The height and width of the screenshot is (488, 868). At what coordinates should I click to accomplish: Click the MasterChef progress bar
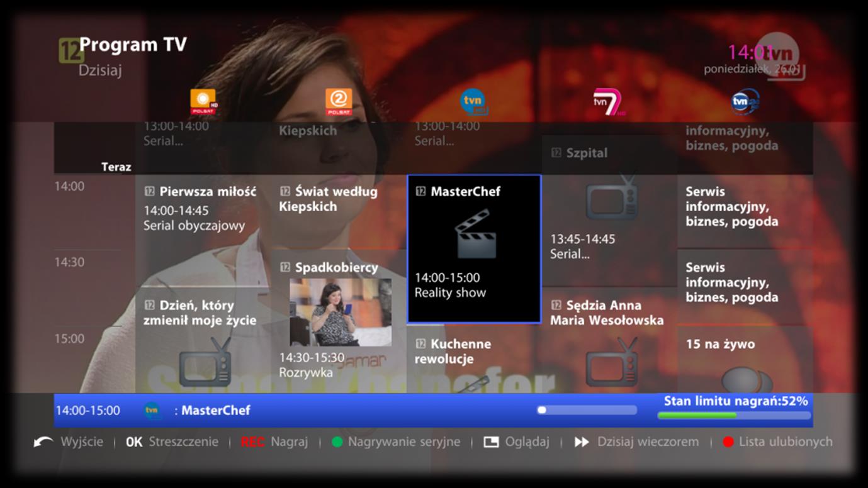click(x=587, y=410)
